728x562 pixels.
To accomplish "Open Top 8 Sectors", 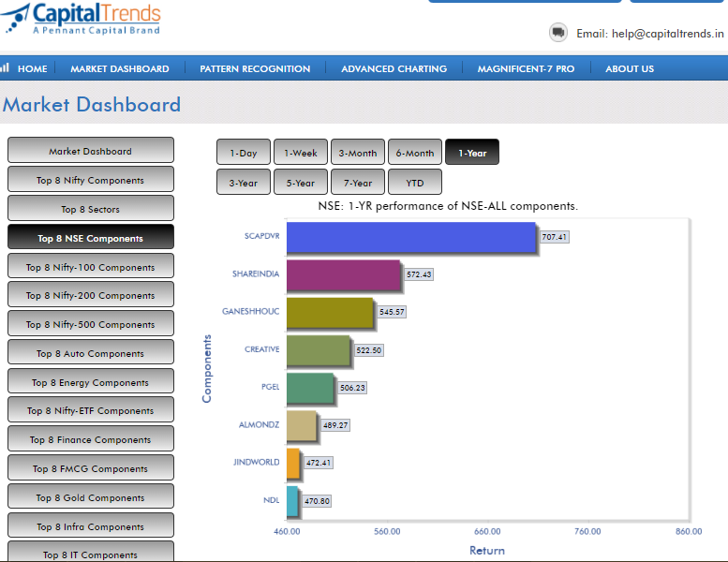I will coord(91,208).
